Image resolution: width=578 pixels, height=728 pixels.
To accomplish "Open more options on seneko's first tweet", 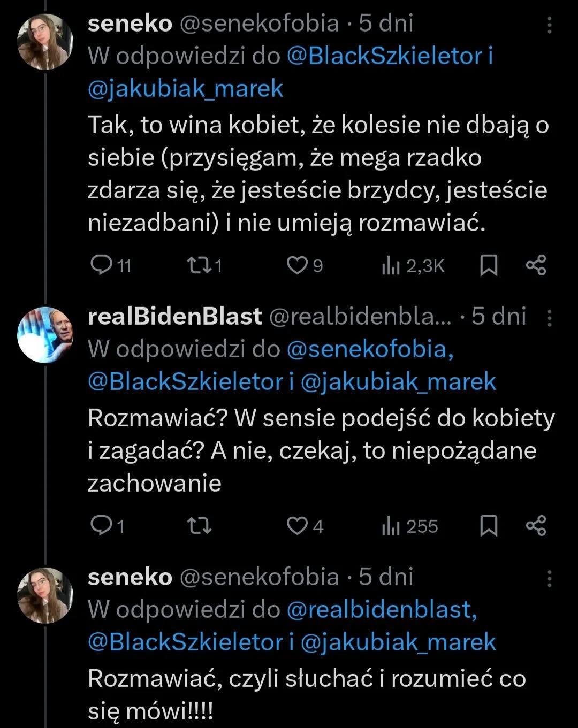I will point(549,25).
